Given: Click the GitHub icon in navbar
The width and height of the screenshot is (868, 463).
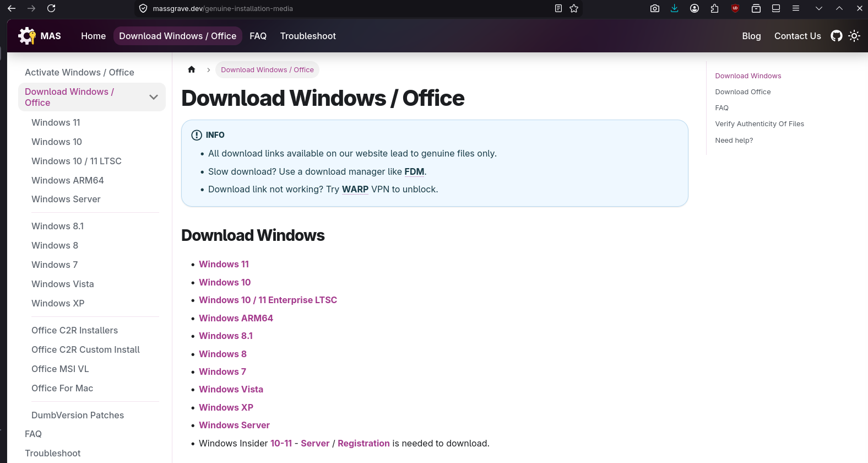Looking at the screenshot, I should (836, 36).
